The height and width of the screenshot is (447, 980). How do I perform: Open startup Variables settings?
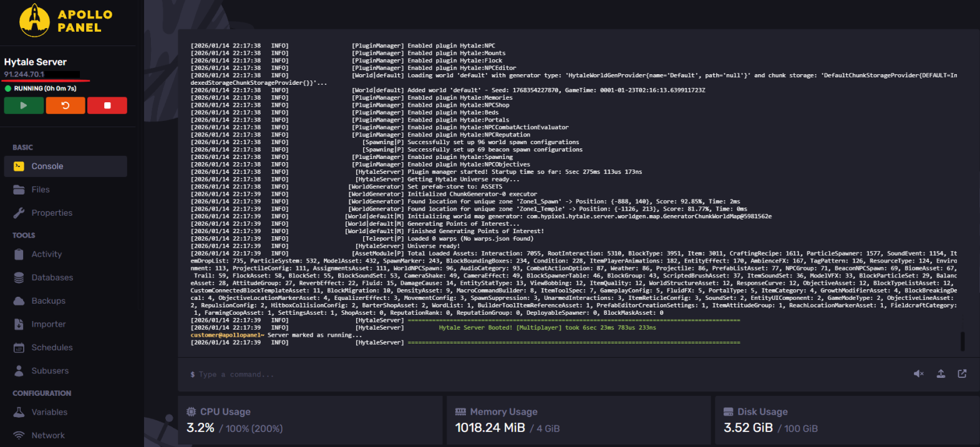tap(49, 412)
